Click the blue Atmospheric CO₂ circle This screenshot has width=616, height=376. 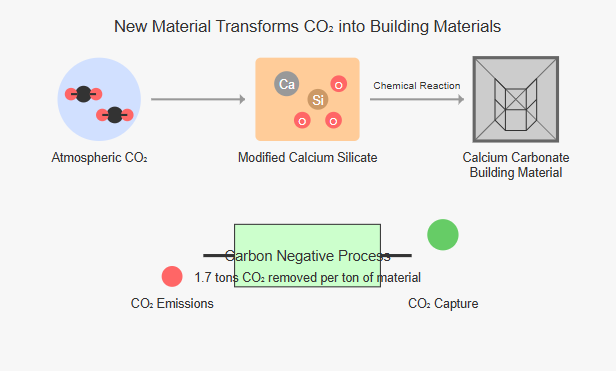tap(99, 99)
